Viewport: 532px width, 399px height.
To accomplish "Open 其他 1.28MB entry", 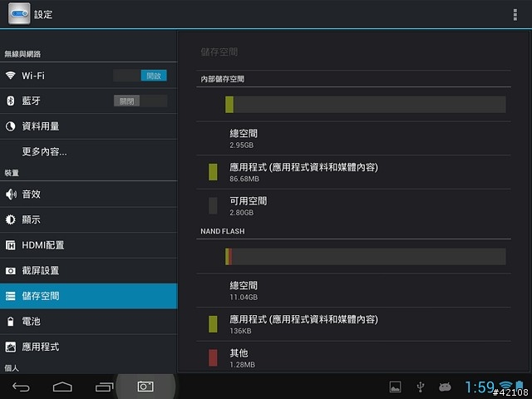I will point(353,357).
